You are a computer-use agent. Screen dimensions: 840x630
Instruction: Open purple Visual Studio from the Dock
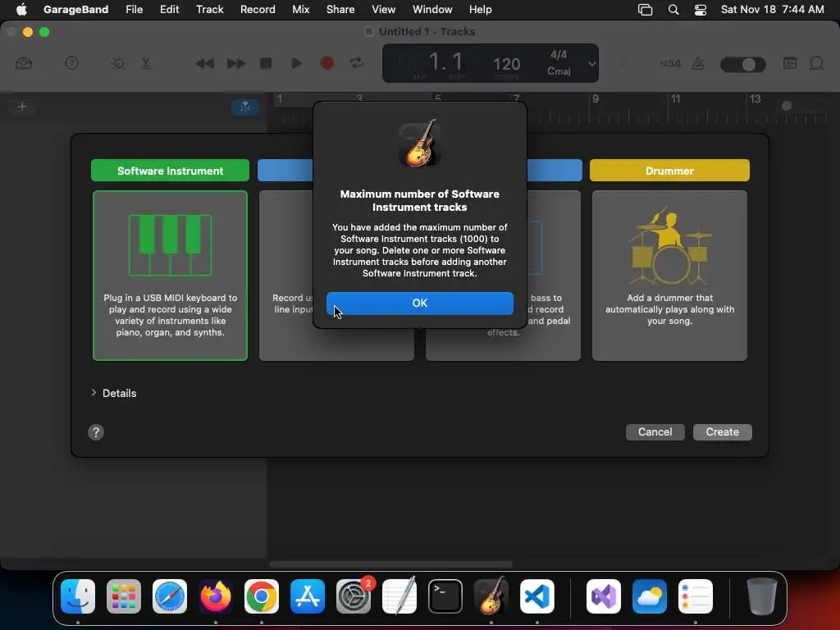[x=604, y=596]
